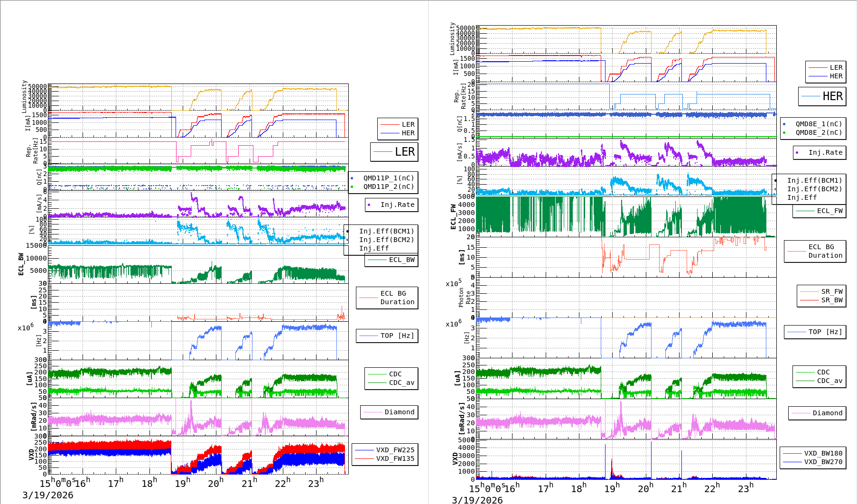Click the right panel TOP [Hz] legend
Image resolution: width=857 pixels, height=504 pixels.
pos(825,332)
